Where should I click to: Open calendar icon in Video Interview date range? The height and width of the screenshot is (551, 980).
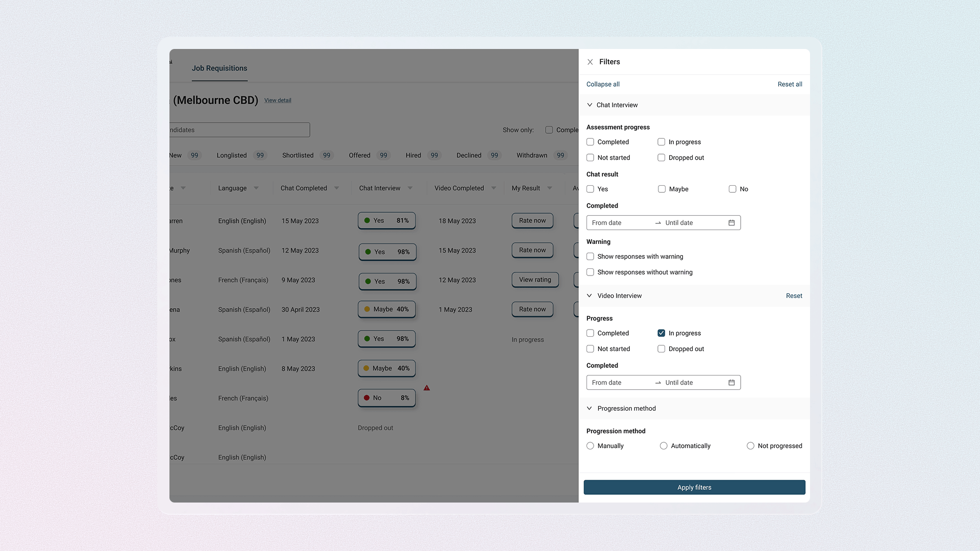[x=731, y=383]
